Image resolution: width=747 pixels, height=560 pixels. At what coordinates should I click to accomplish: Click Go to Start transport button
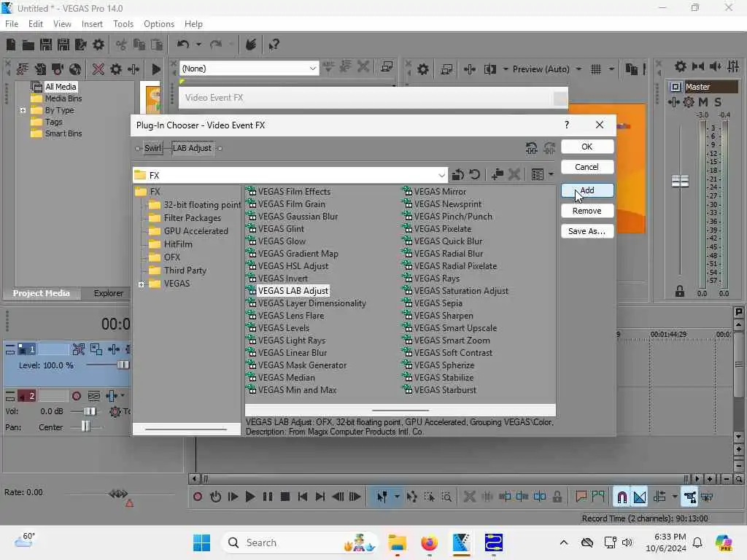click(x=303, y=497)
